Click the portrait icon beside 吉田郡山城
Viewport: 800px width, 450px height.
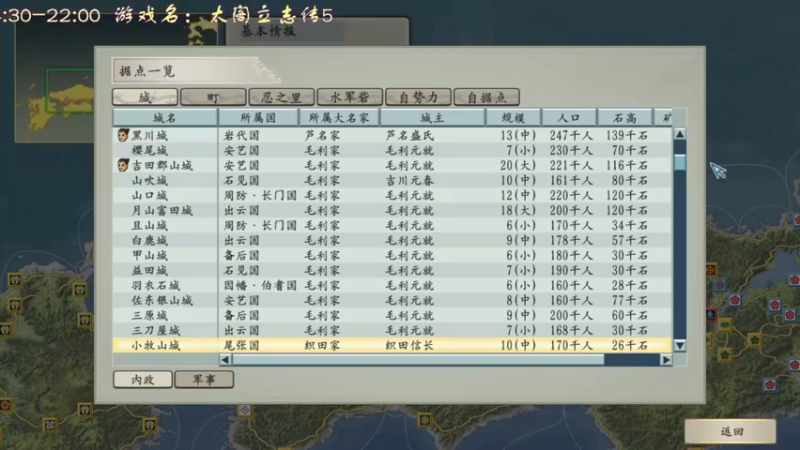[123, 165]
